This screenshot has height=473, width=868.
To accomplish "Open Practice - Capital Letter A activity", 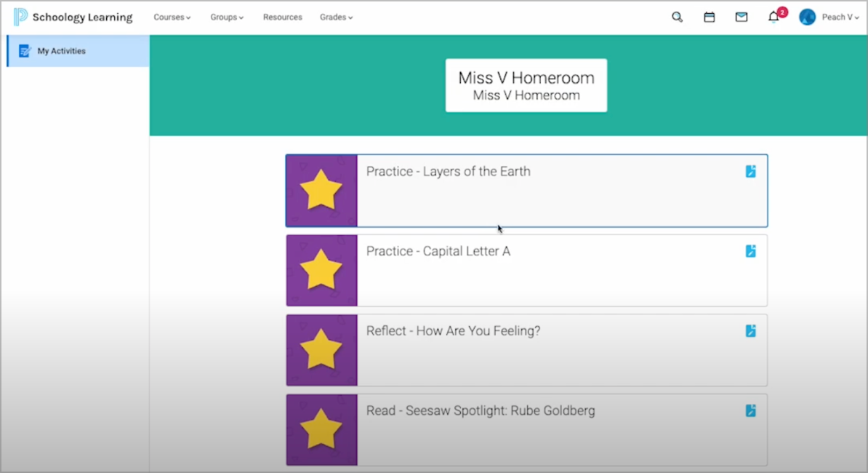I will coord(438,251).
